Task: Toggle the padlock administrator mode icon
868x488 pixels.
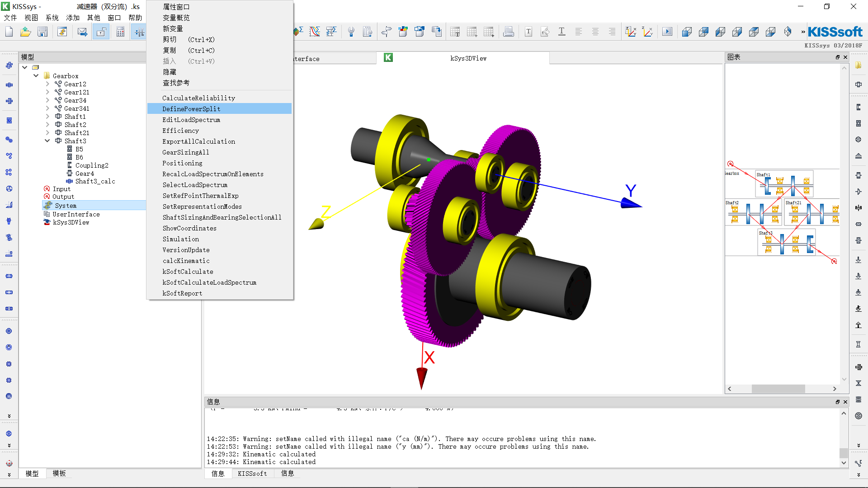Action: [x=101, y=32]
